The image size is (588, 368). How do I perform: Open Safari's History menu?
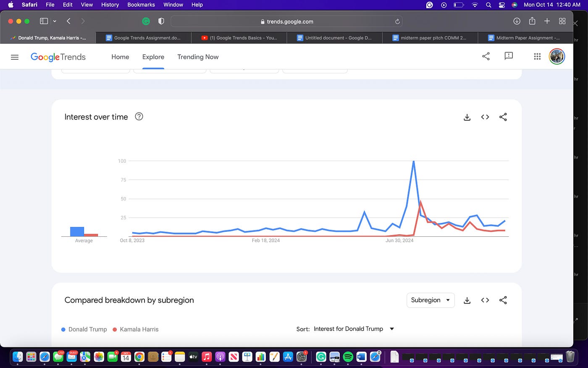(x=110, y=5)
